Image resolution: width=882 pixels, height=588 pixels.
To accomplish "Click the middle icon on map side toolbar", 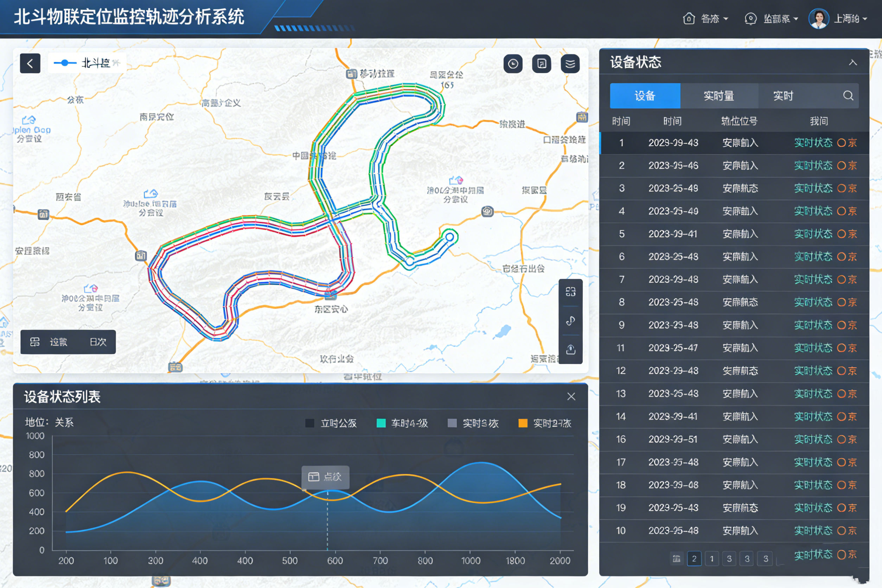I will (570, 321).
